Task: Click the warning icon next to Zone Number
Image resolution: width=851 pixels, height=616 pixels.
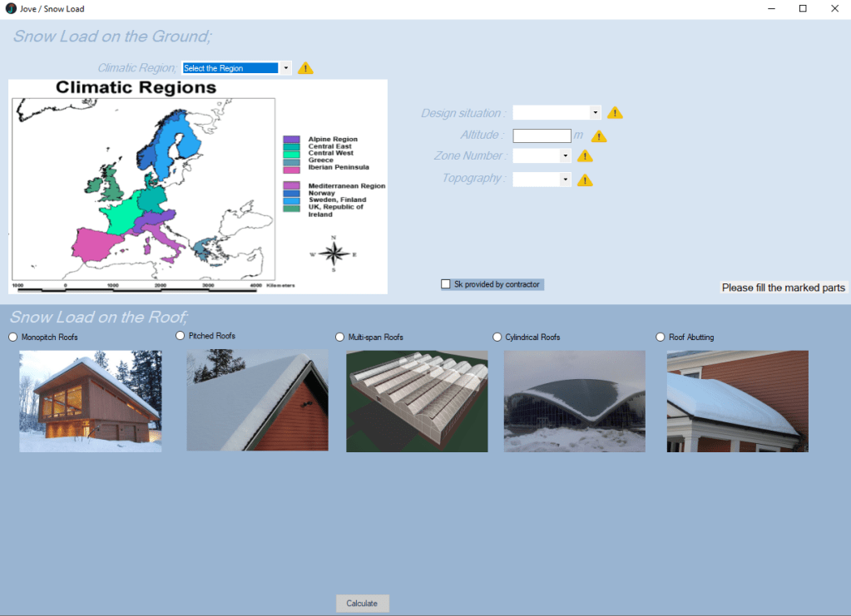Action: pyautogui.click(x=585, y=155)
